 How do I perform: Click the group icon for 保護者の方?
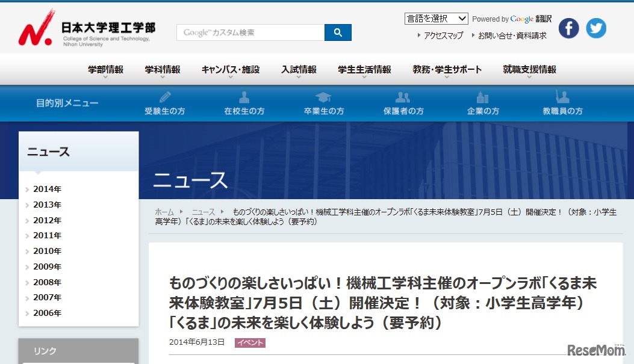[403, 96]
